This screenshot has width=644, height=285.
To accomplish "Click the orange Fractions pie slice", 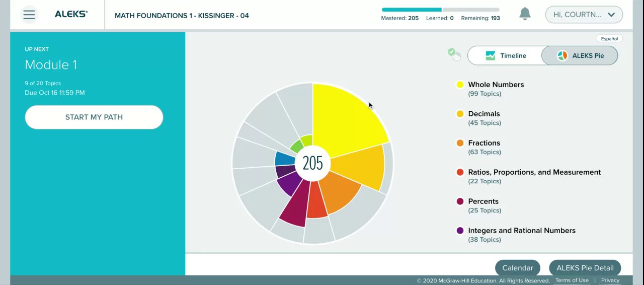I will 340,194.
